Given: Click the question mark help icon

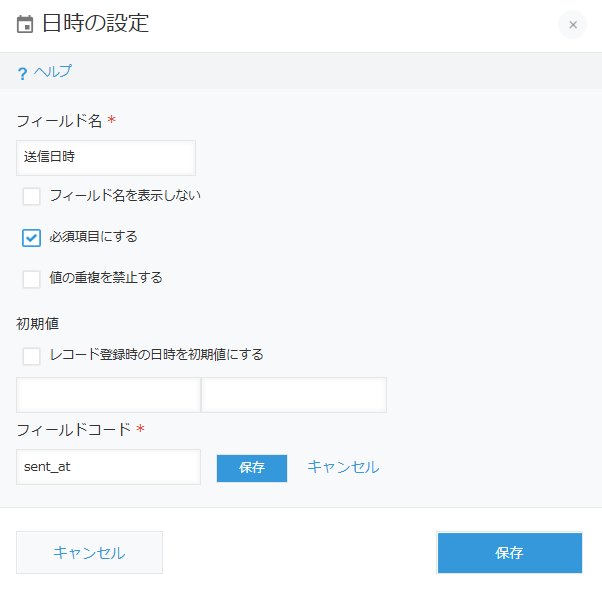Looking at the screenshot, I should [x=23, y=73].
